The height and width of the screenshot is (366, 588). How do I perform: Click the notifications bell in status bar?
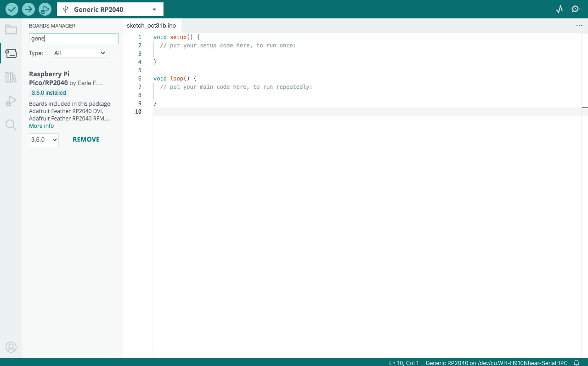pos(577,363)
